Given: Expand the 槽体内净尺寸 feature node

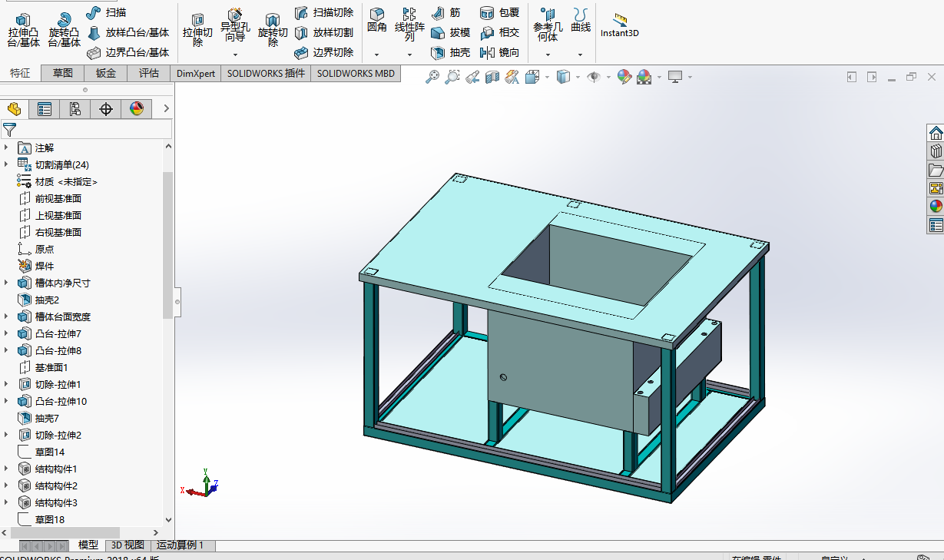Looking at the screenshot, I should pos(7,283).
